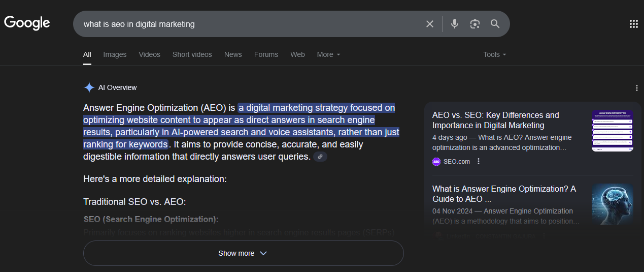This screenshot has height=272, width=644.
Task: Click 'SEO (Search Engine Optimization):' subheading
Action: (151, 220)
